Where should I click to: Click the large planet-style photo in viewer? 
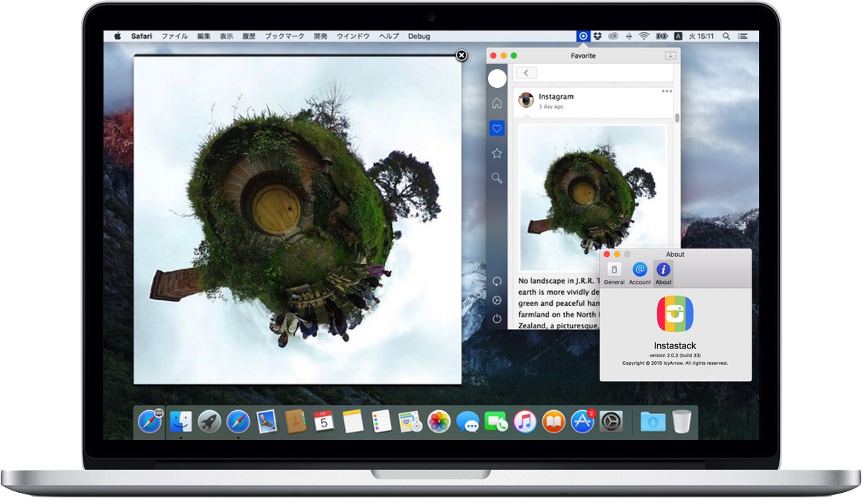[x=297, y=220]
